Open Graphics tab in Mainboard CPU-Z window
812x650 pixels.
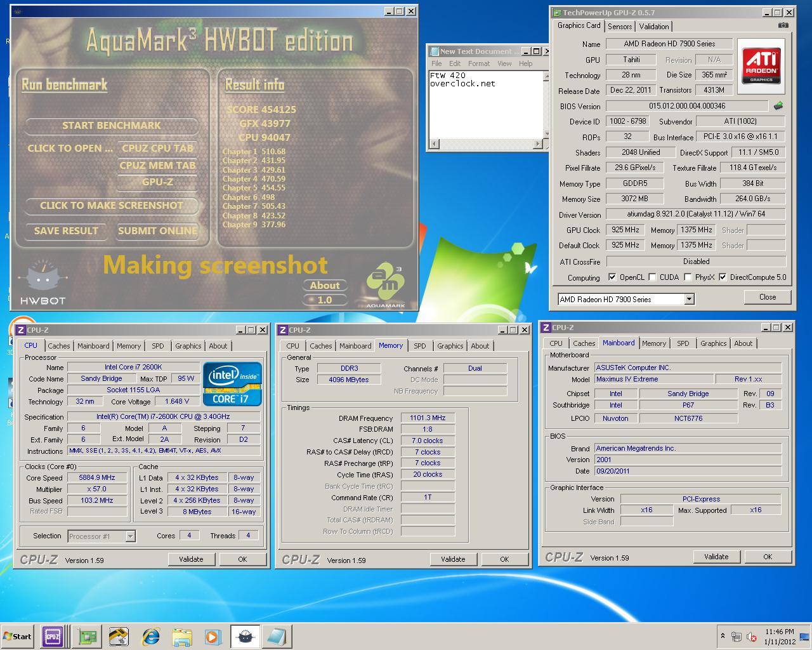713,343
